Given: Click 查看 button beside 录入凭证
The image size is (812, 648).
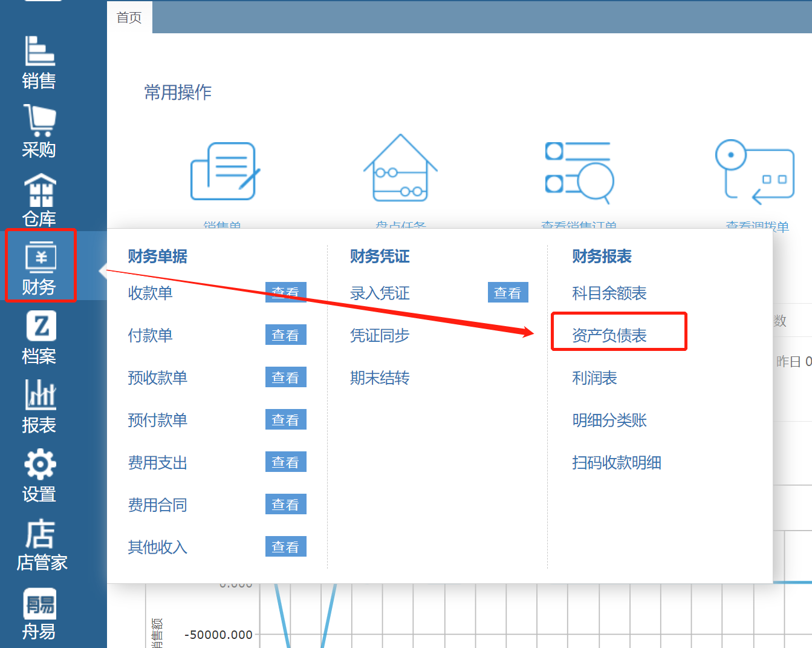Looking at the screenshot, I should [508, 292].
